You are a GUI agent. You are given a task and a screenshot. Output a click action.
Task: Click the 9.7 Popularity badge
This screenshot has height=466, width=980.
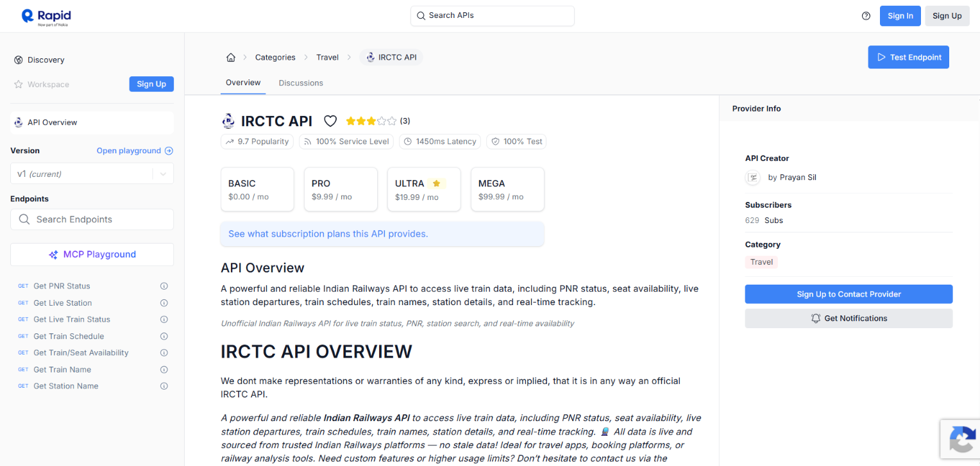[257, 142]
